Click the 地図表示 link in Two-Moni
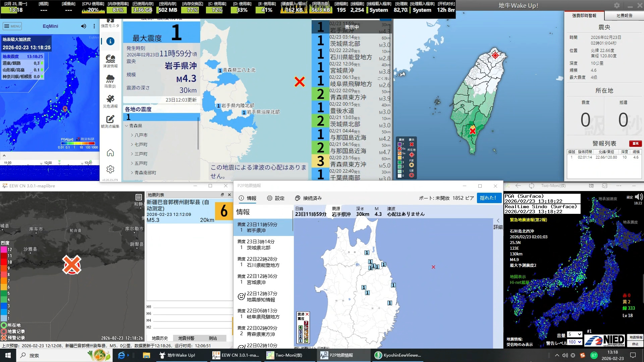The image size is (644, 362). (x=518, y=277)
